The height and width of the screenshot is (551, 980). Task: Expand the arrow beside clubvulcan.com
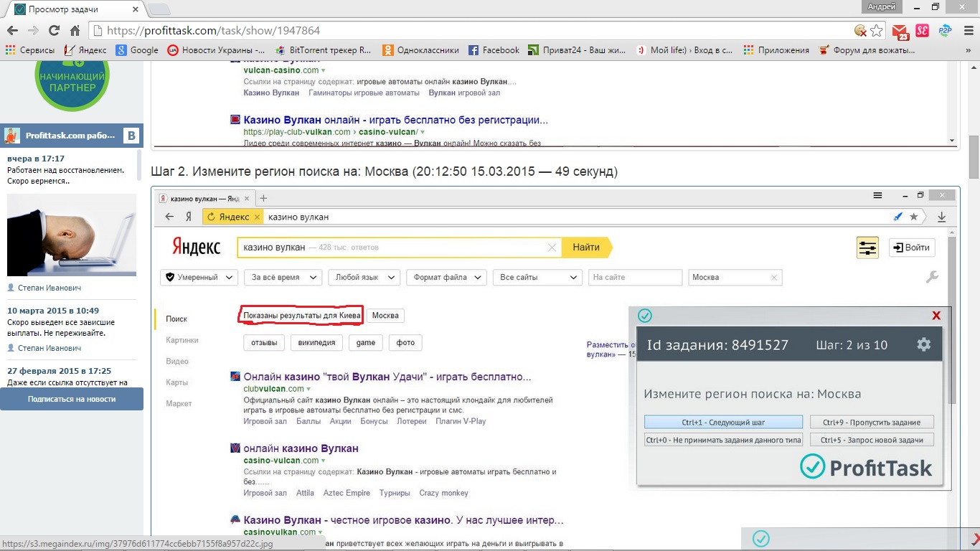[310, 389]
